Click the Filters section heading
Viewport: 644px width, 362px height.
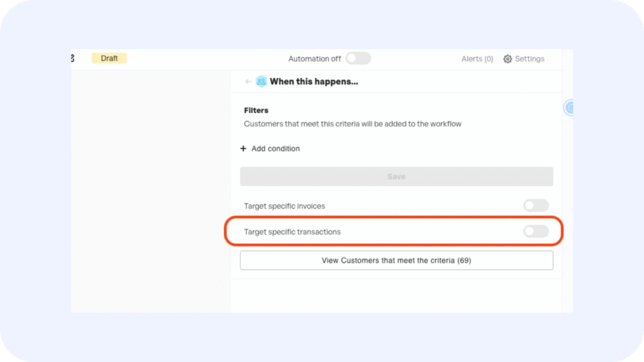(256, 111)
